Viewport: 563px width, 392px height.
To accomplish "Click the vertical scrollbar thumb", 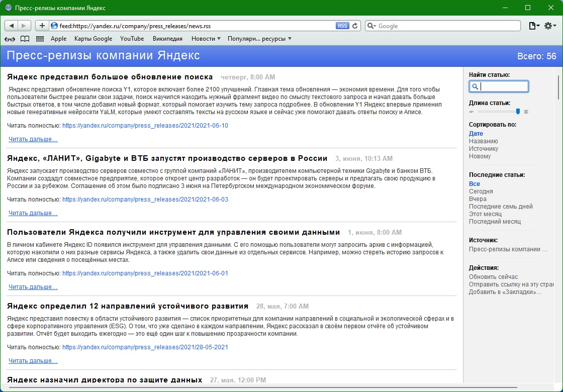I will [558, 87].
